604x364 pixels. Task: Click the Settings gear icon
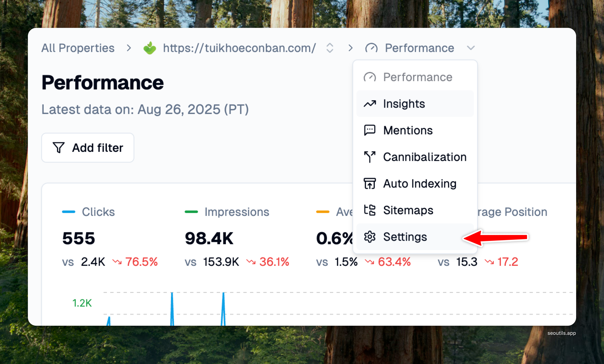click(x=370, y=237)
